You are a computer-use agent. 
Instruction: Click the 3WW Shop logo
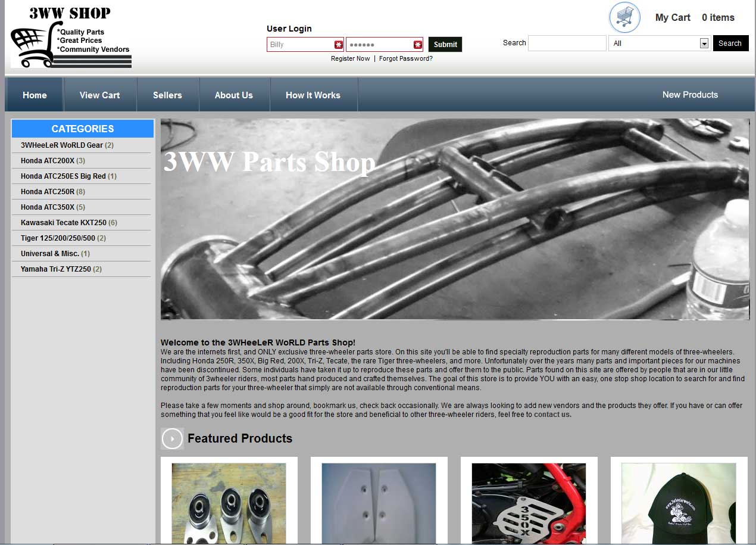click(x=71, y=38)
